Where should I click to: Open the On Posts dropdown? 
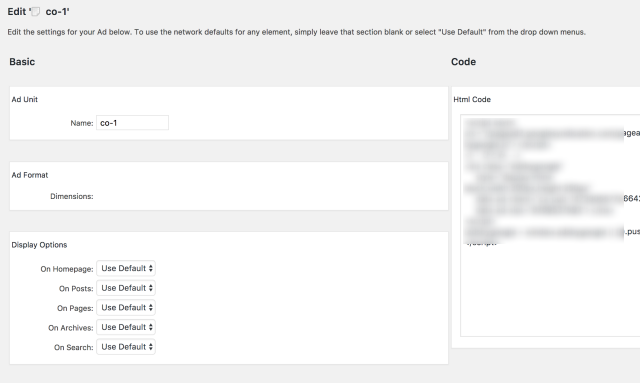click(126, 288)
